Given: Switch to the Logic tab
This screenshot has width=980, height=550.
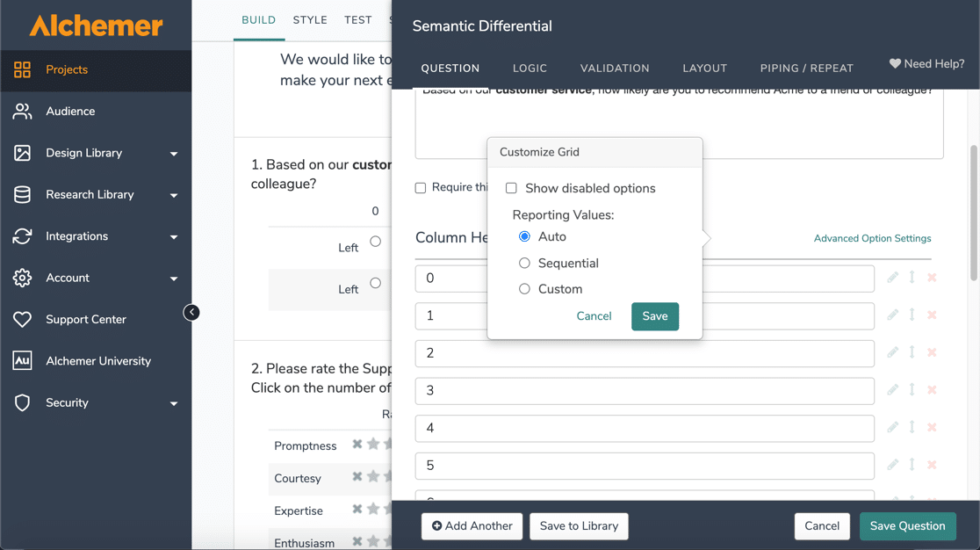Looking at the screenshot, I should click(x=530, y=69).
